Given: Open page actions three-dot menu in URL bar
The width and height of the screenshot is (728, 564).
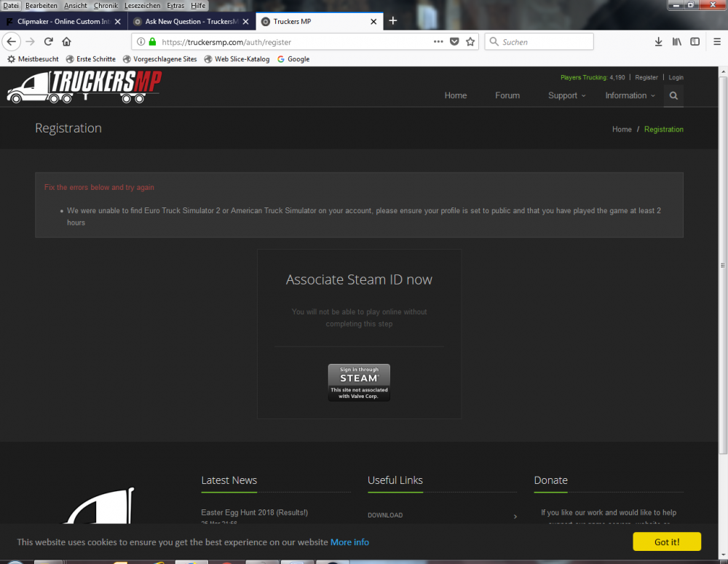Looking at the screenshot, I should point(438,41).
